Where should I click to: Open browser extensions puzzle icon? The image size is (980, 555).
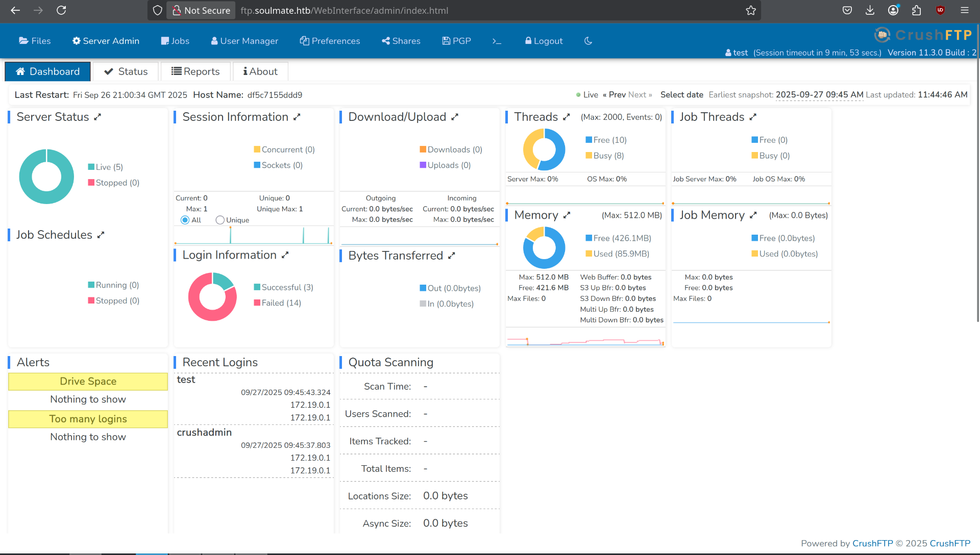click(x=916, y=10)
